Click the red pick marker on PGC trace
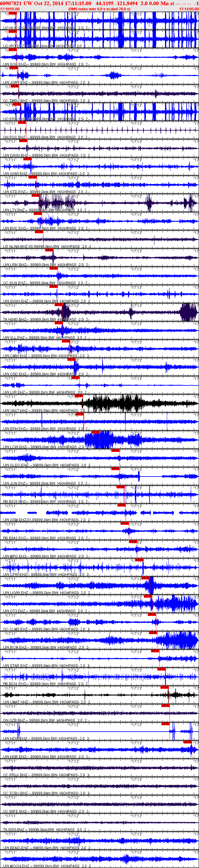 (x=22, y=122)
